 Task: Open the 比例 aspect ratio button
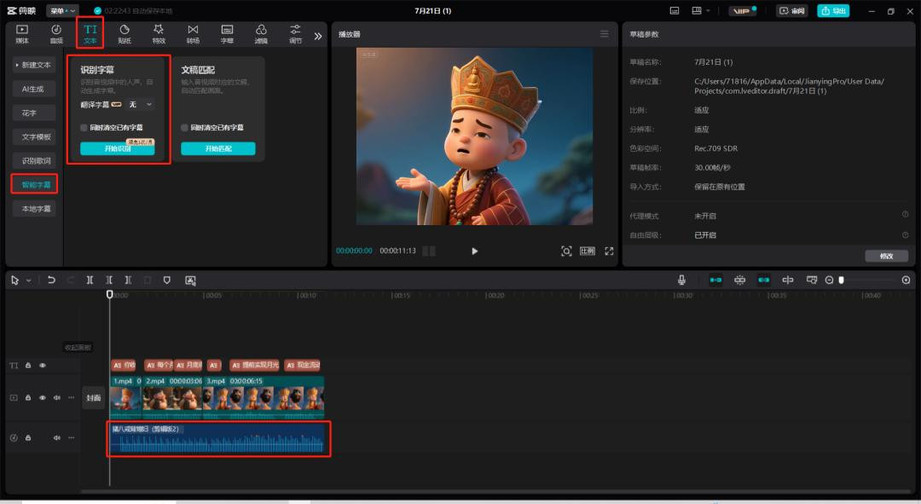[587, 251]
